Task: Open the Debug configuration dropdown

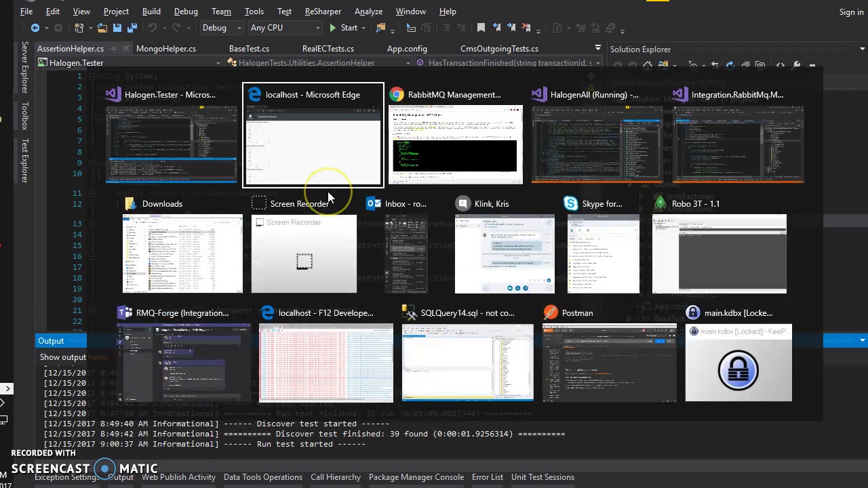Action: [x=222, y=28]
